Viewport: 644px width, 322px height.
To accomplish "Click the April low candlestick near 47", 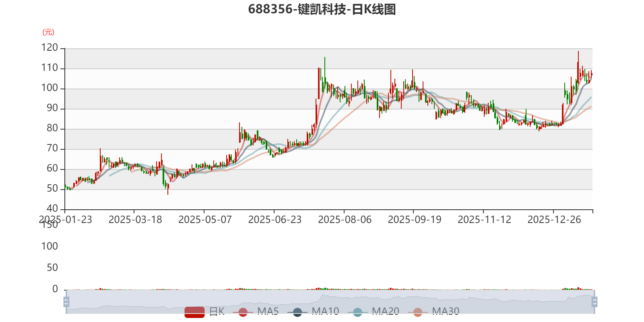I will (168, 188).
